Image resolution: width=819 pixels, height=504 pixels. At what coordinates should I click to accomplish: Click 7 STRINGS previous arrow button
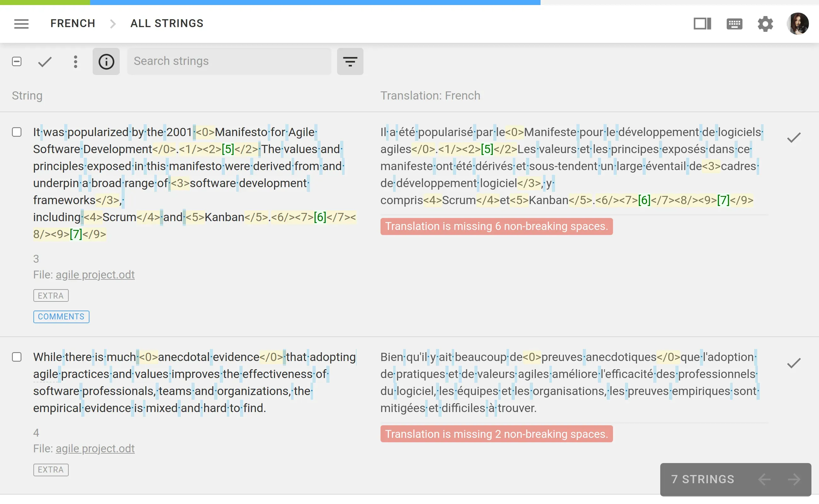click(x=765, y=478)
